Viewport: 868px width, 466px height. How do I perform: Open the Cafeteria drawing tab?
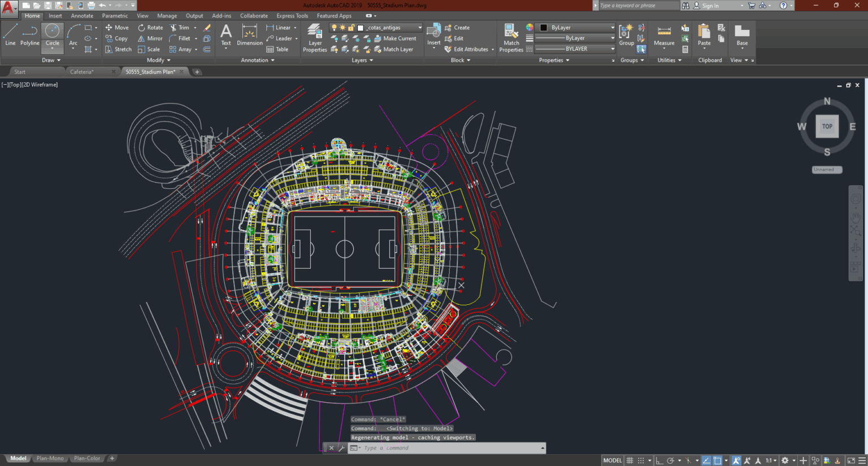coord(83,71)
